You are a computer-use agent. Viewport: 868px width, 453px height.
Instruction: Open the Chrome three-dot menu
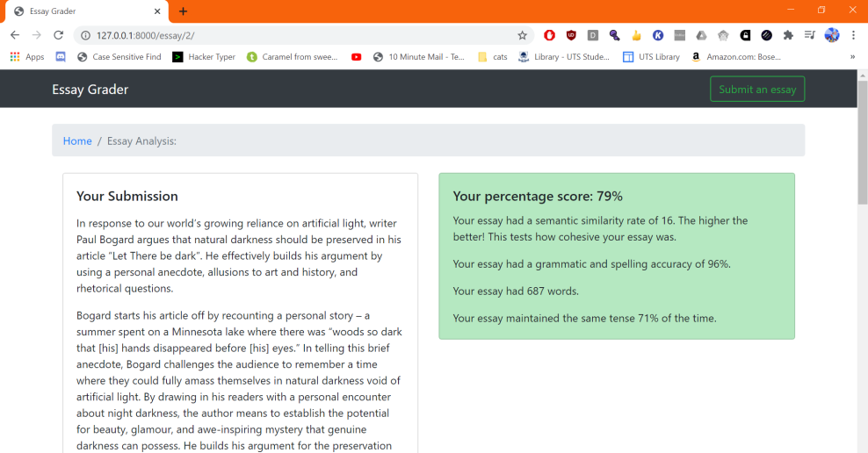(853, 35)
